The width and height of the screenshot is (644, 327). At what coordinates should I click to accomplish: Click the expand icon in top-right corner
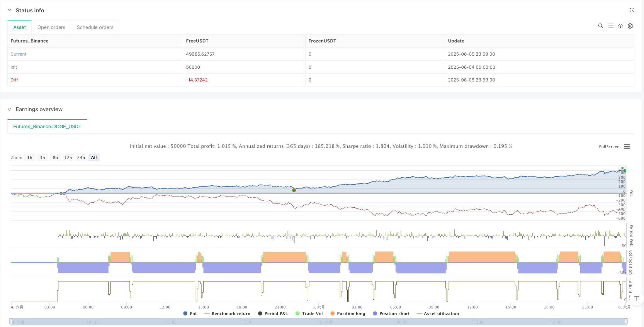[632, 10]
